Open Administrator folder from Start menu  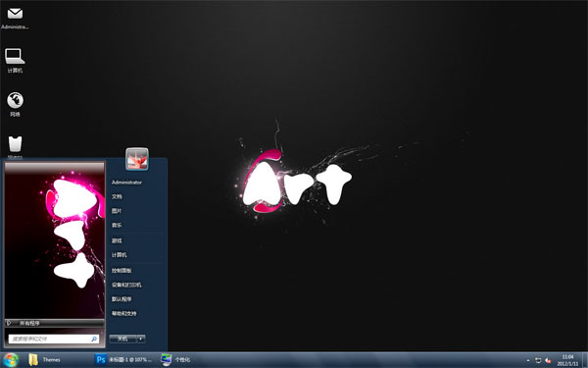click(126, 183)
